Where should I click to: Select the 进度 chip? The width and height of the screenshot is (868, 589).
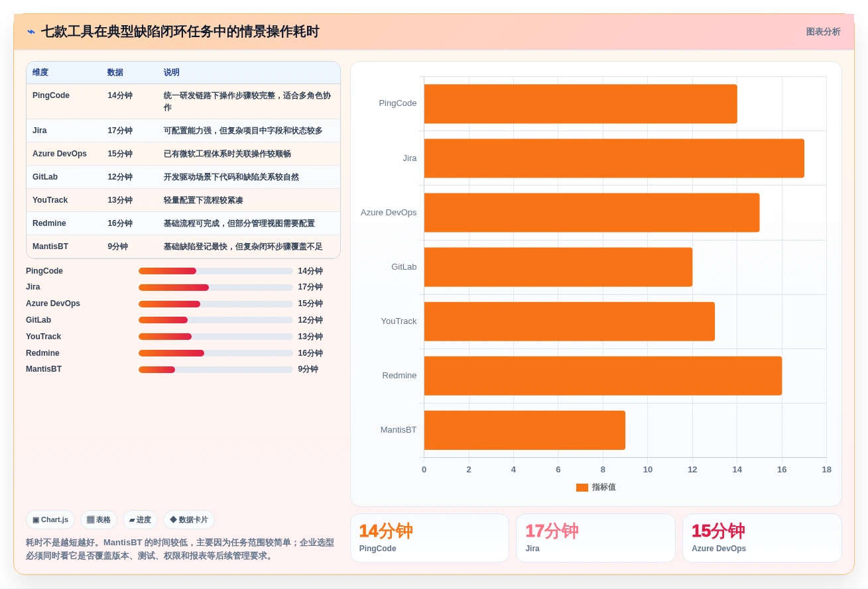140,520
